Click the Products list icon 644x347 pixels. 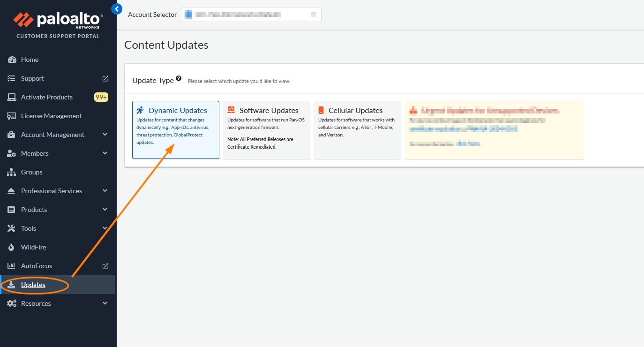coord(12,210)
